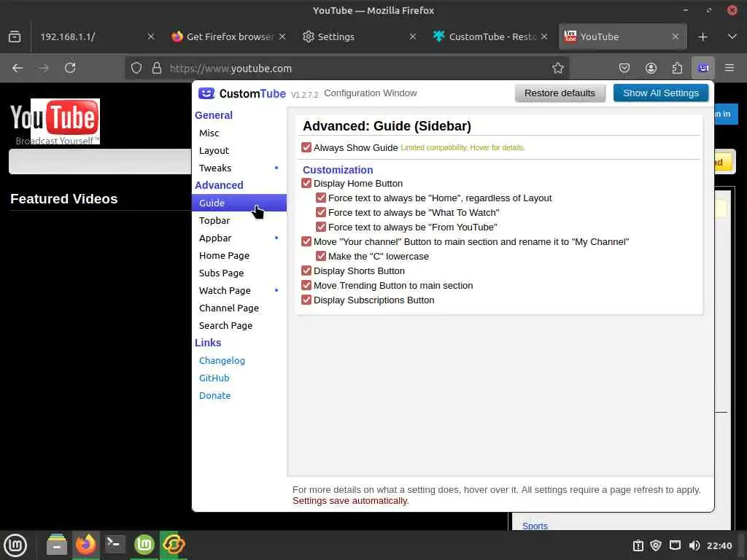Open the Appbar settings section
747x560 pixels.
tap(239, 238)
